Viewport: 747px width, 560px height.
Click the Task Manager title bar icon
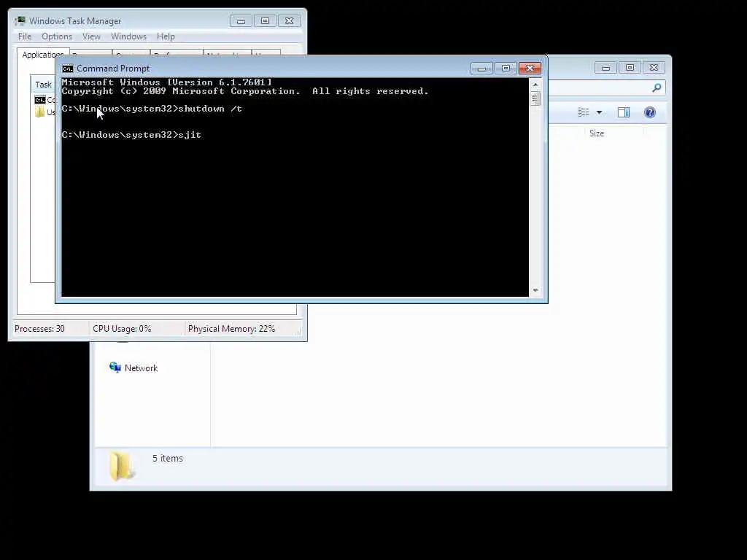tap(20, 21)
